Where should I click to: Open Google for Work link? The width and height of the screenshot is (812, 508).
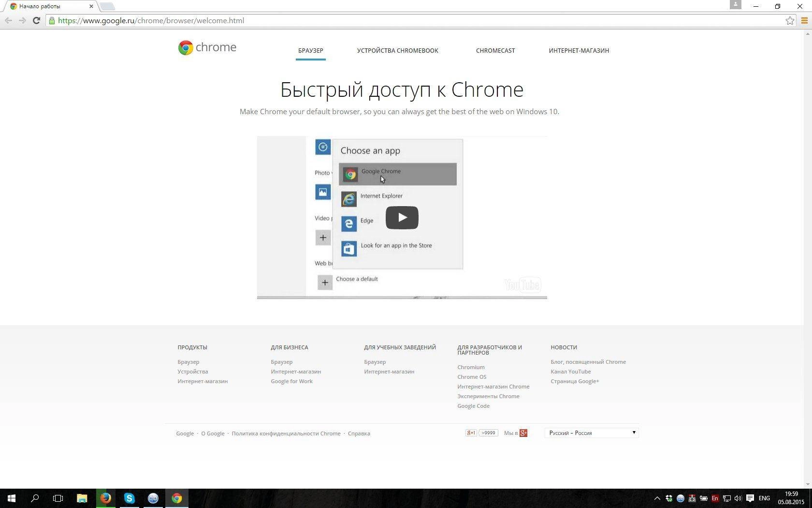click(x=292, y=381)
